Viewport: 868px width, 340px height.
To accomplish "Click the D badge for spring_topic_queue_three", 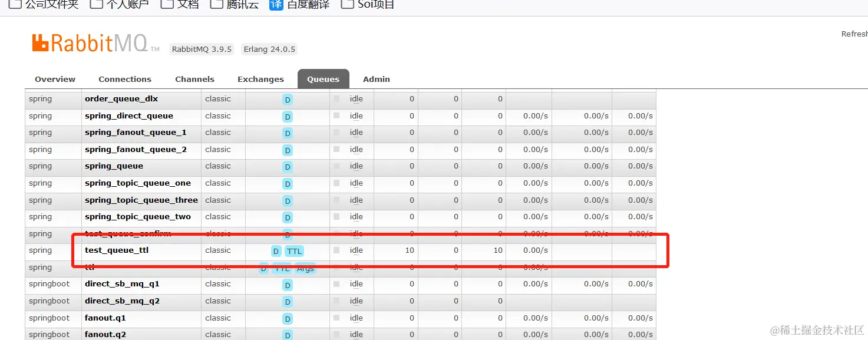I will pyautogui.click(x=288, y=201).
